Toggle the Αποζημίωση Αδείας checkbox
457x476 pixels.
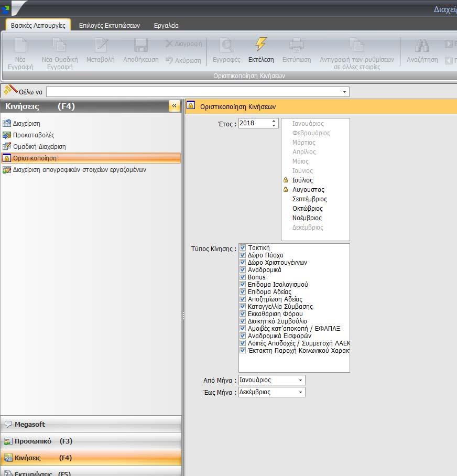click(243, 299)
